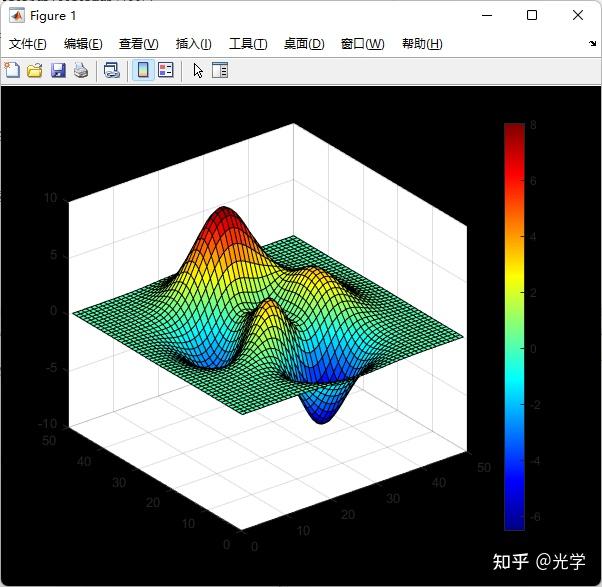602x587 pixels.
Task: Open the 查看(V) menu
Action: [x=139, y=44]
